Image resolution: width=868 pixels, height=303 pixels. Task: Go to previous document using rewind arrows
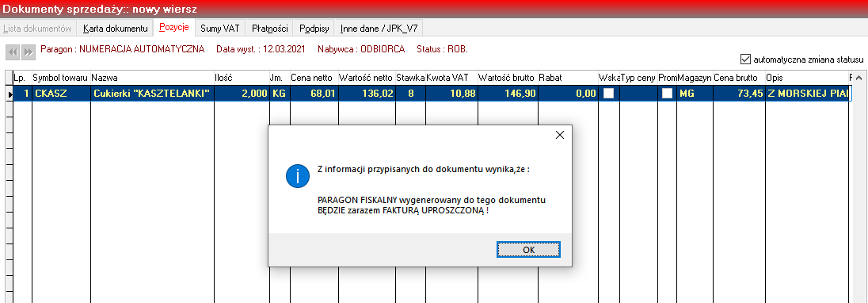coord(13,52)
